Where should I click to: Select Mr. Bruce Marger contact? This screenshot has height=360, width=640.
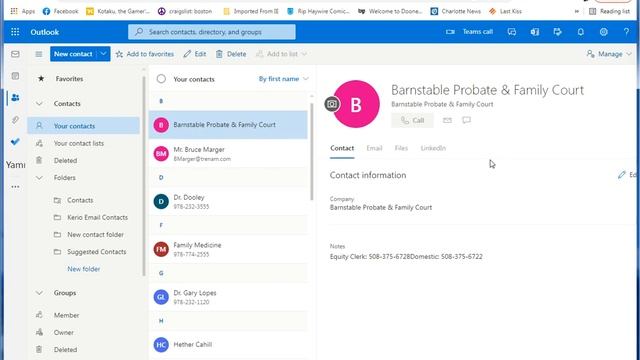pyautogui.click(x=228, y=154)
